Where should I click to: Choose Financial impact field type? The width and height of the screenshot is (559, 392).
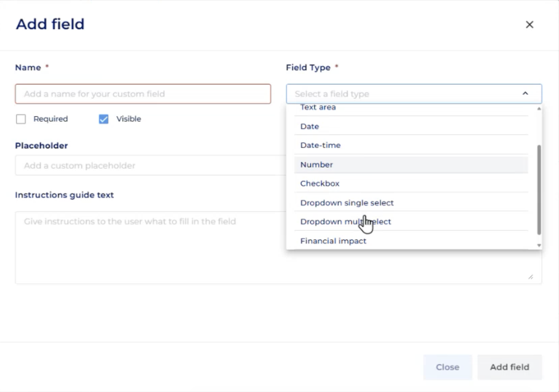point(333,241)
